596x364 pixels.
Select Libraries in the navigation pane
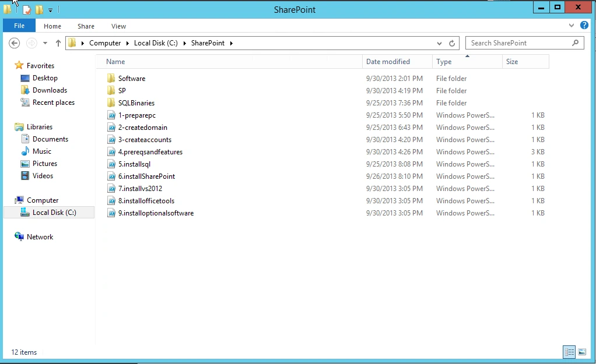[x=40, y=127]
